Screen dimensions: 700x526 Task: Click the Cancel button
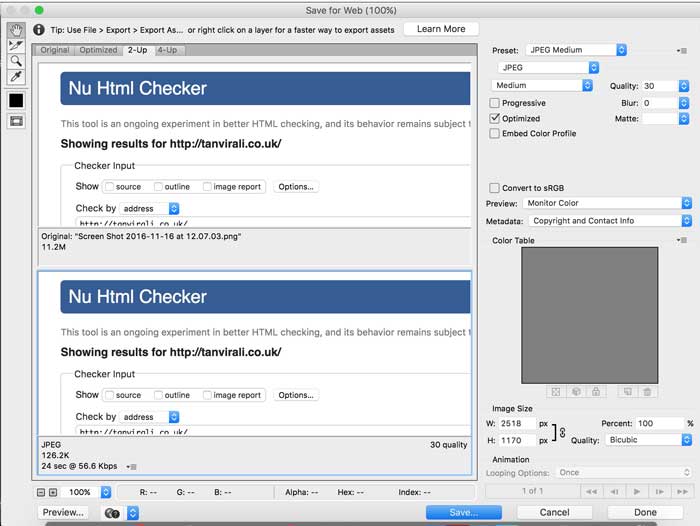[554, 513]
